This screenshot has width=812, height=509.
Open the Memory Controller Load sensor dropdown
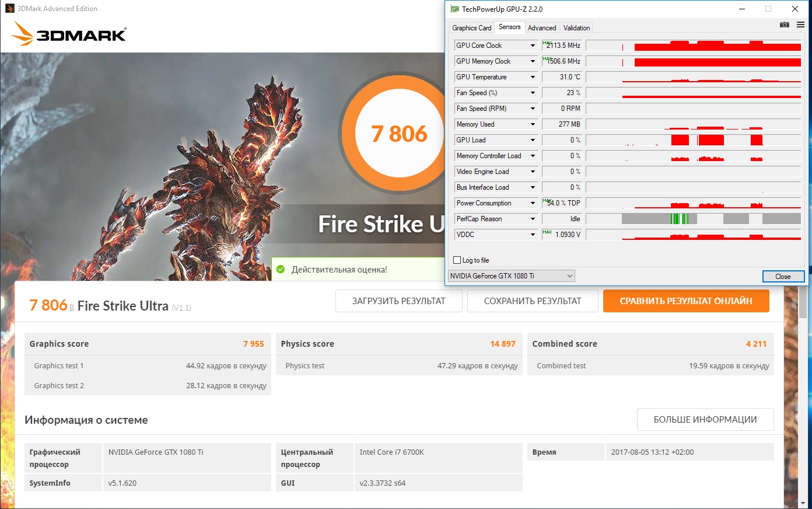coord(533,156)
